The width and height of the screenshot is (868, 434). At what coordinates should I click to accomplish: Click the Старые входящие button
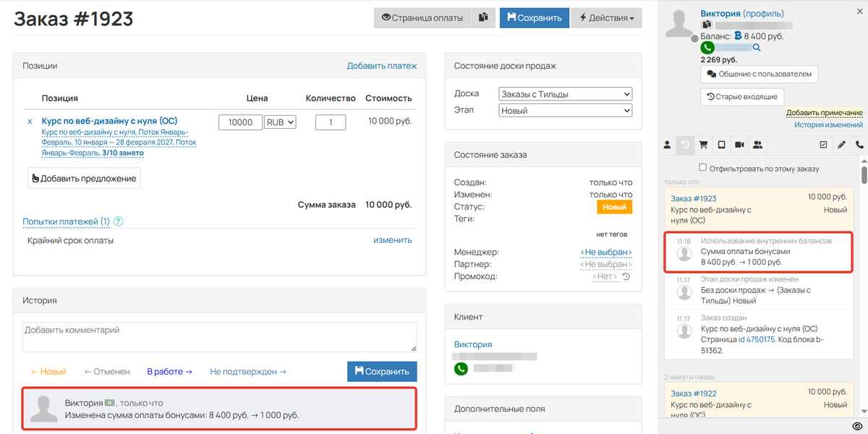[742, 96]
